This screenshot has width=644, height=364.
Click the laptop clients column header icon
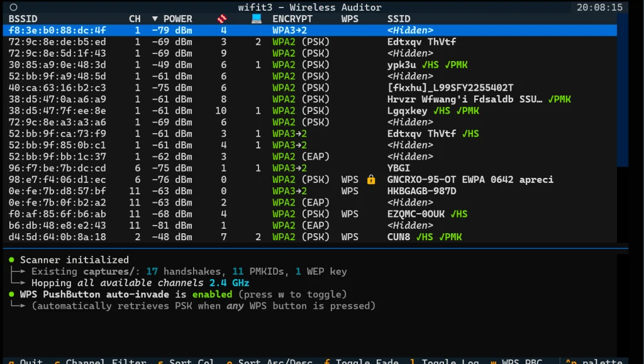pyautogui.click(x=257, y=18)
